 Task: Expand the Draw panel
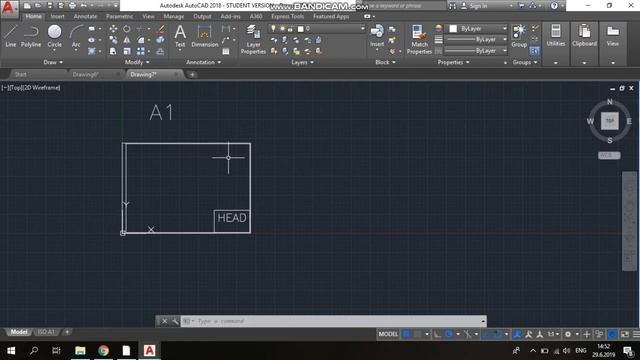53,62
